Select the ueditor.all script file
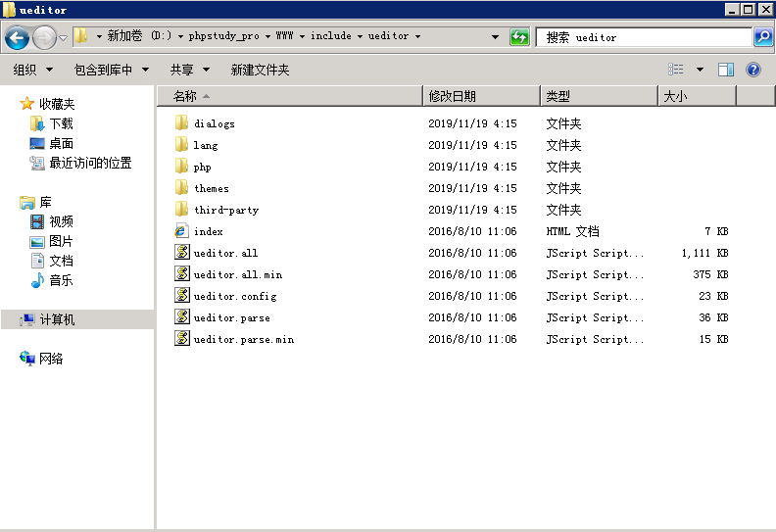Image resolution: width=776 pixels, height=532 pixels. [225, 253]
